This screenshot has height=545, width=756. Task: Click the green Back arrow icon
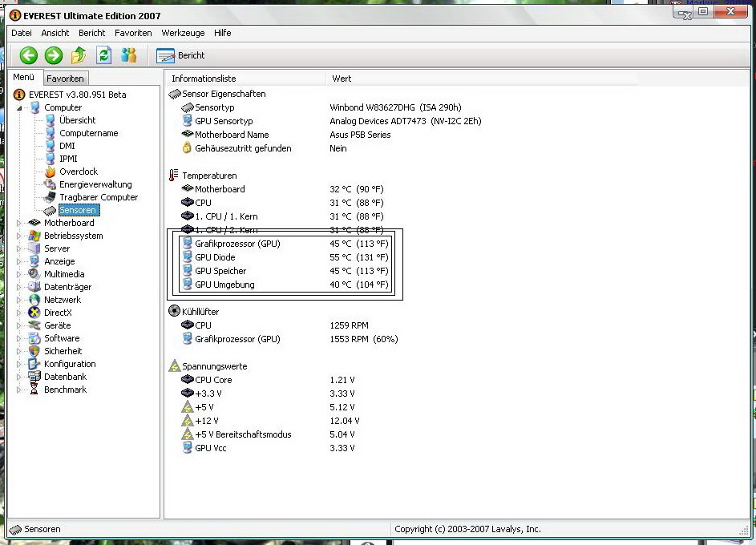28,55
